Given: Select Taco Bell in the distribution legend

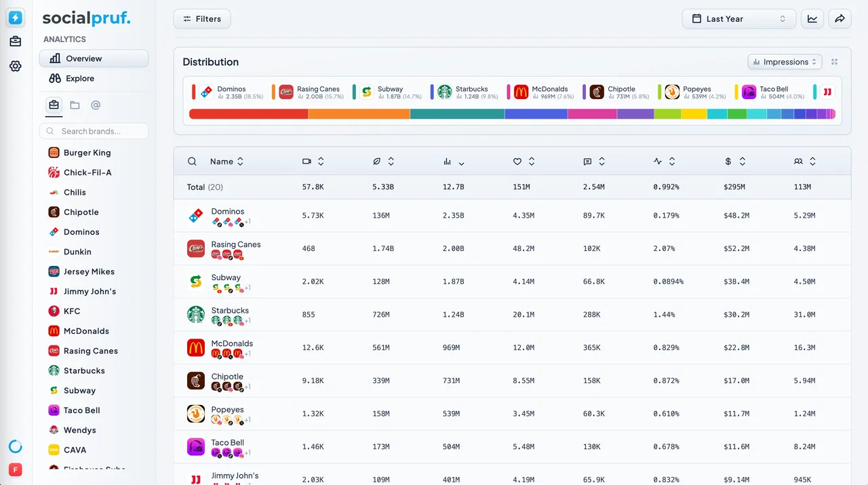Looking at the screenshot, I should point(771,92).
